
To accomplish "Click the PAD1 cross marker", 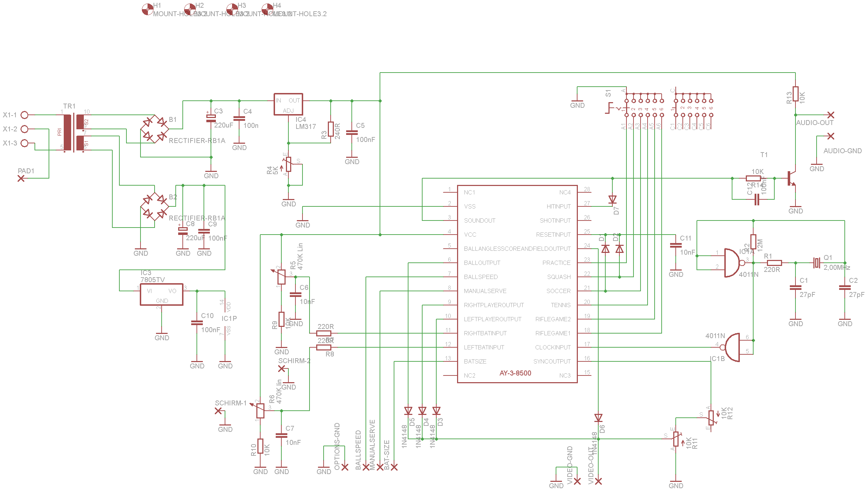I will pyautogui.click(x=21, y=178).
